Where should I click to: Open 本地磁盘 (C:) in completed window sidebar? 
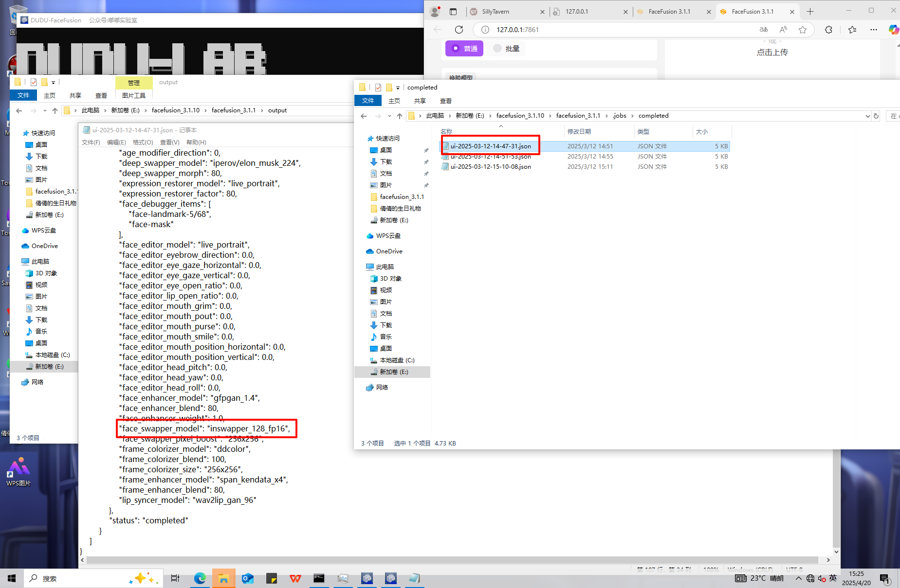[397, 360]
